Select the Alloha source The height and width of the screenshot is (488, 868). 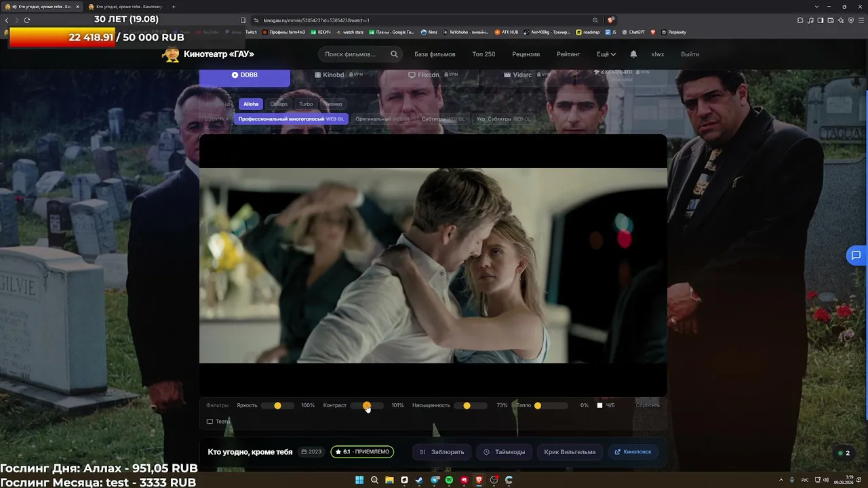tap(251, 104)
